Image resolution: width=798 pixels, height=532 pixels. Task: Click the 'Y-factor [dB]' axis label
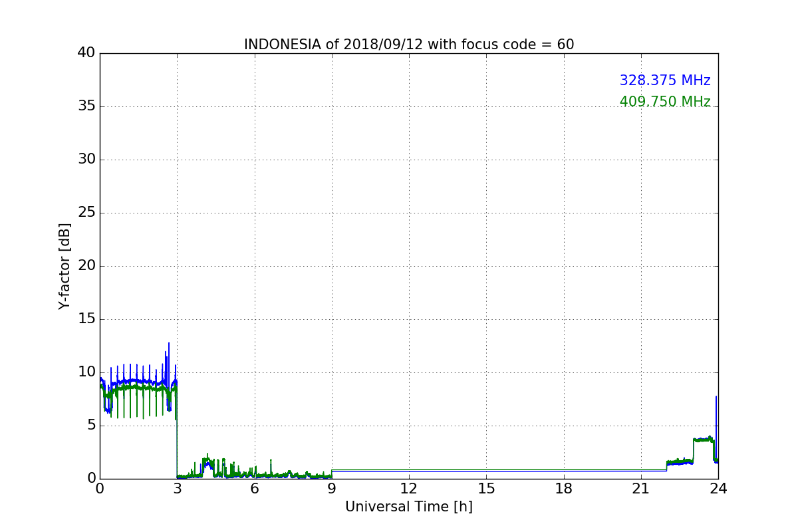coord(65,266)
